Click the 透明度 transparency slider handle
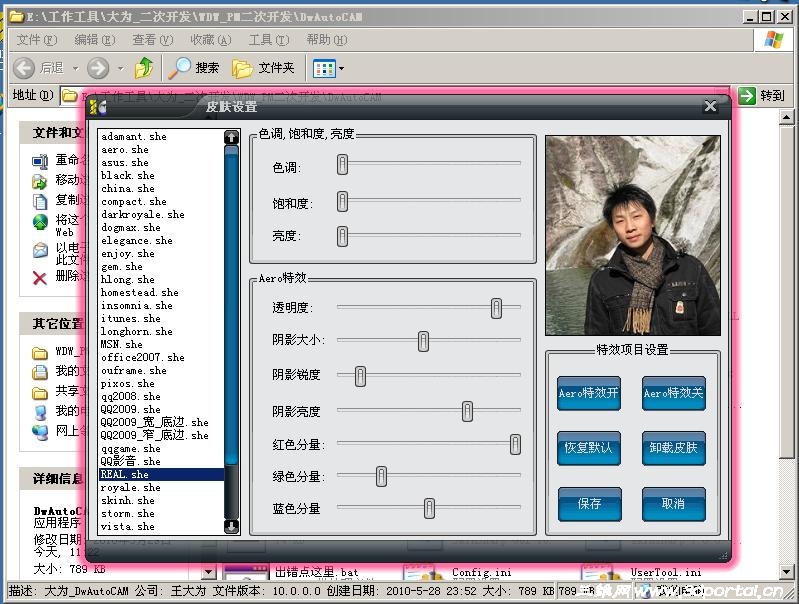Screen dimensions: 799x604 pos(496,308)
